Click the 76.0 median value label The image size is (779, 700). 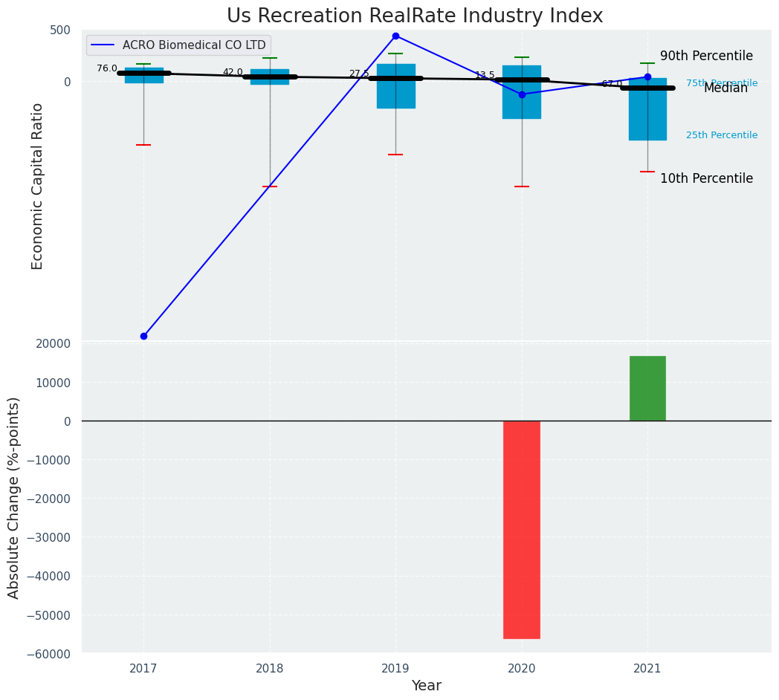coord(106,68)
